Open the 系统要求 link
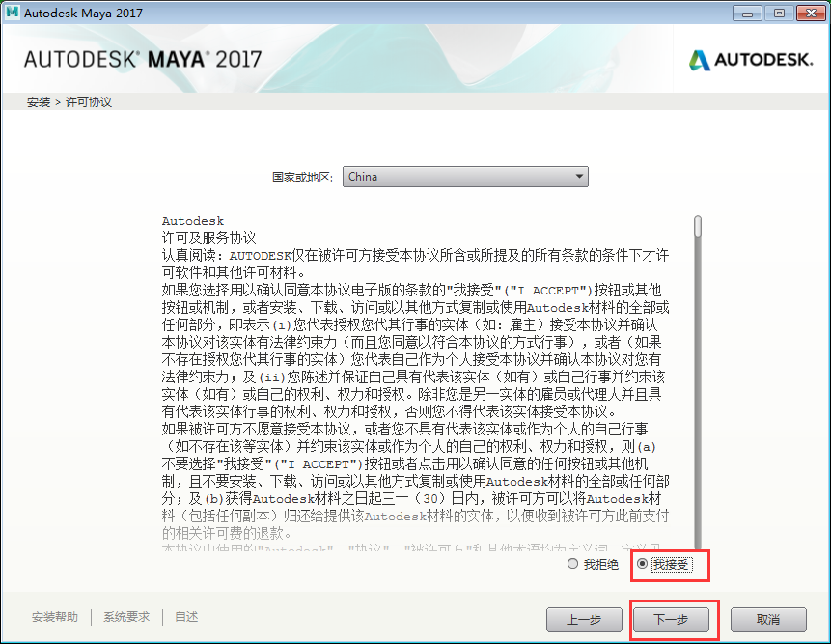This screenshot has width=831, height=644. (126, 617)
